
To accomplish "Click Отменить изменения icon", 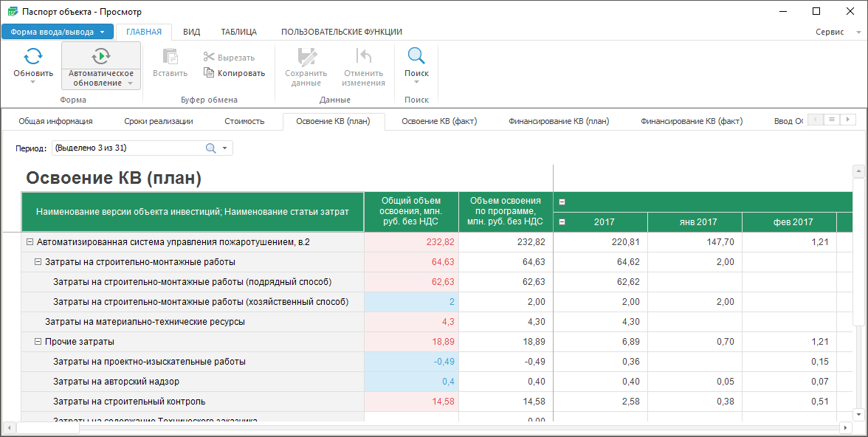I will pyautogui.click(x=363, y=57).
